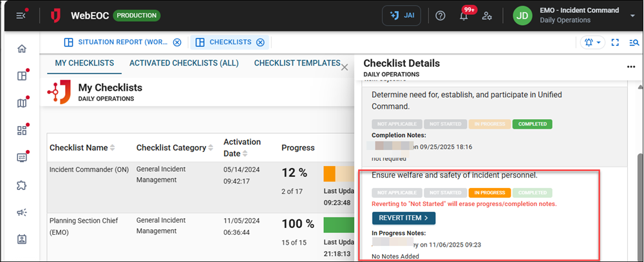The image size is (644, 262).
Task: Sort by Checklist Name column
Action: [x=113, y=148]
